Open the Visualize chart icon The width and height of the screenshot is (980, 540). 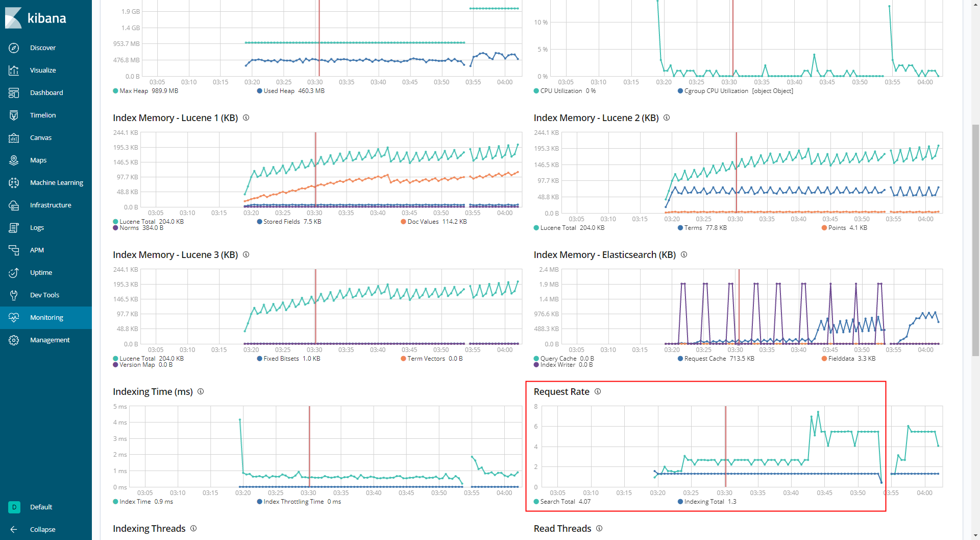14,70
